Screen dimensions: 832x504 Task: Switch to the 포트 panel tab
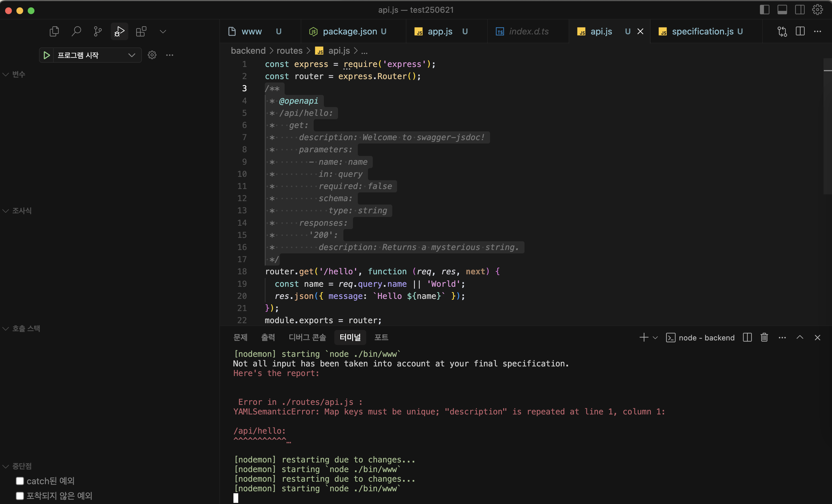point(381,337)
